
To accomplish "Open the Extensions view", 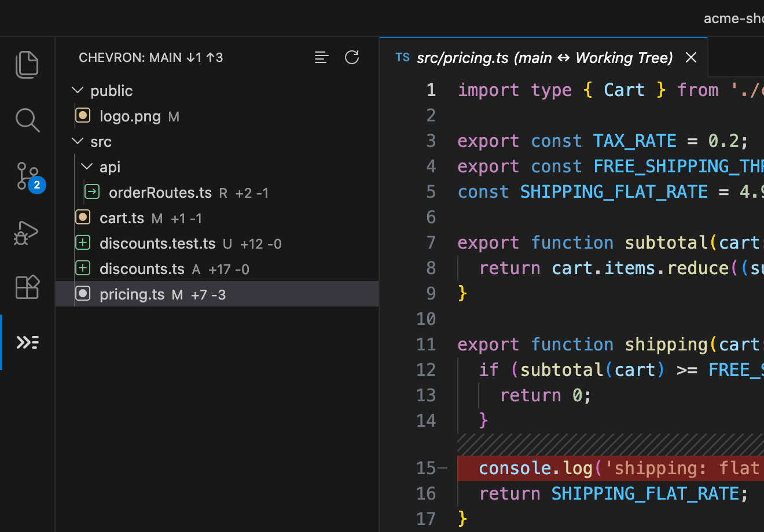I will pos(27,287).
